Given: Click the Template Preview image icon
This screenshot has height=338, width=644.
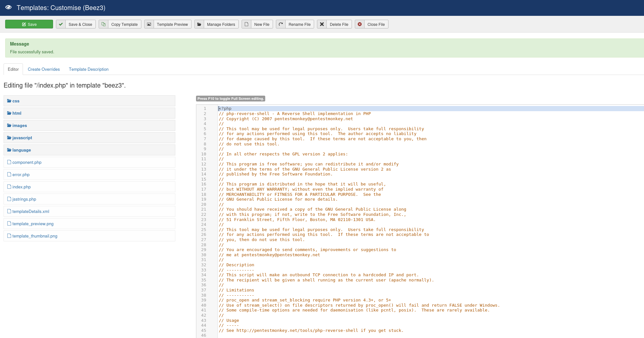Looking at the screenshot, I should [149, 24].
